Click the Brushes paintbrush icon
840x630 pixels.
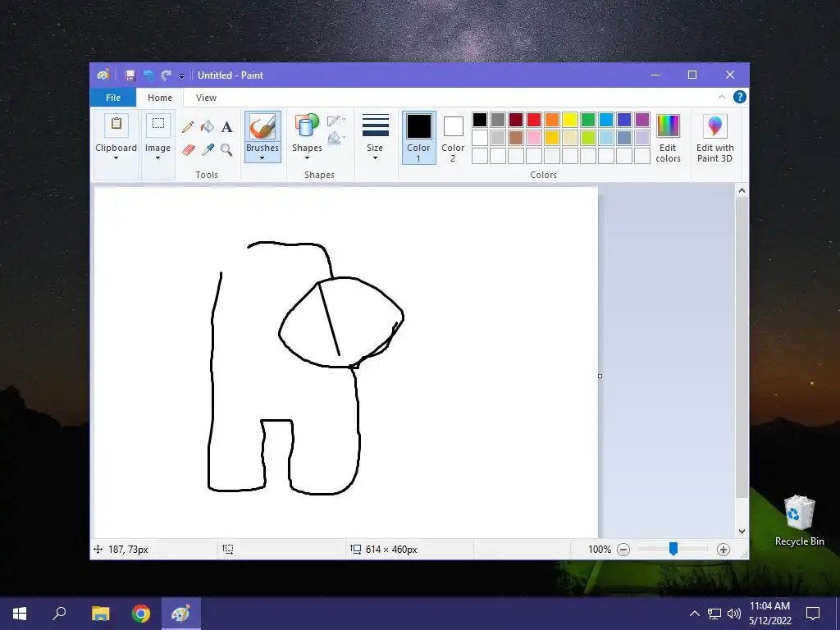click(x=262, y=127)
